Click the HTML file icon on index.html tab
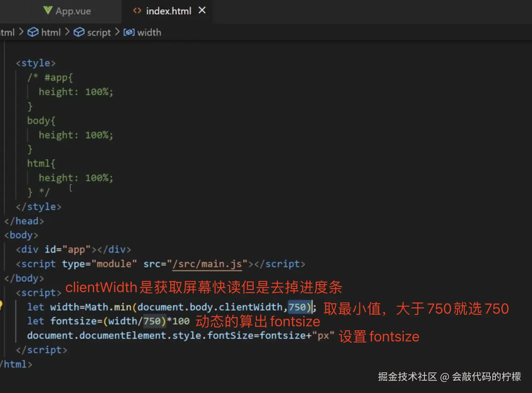Viewport: 532px width, 393px height. pos(137,11)
